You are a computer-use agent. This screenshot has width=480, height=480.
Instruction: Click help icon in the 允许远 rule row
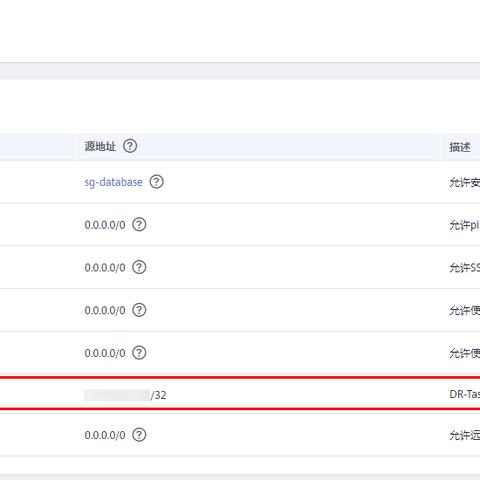pos(139,435)
